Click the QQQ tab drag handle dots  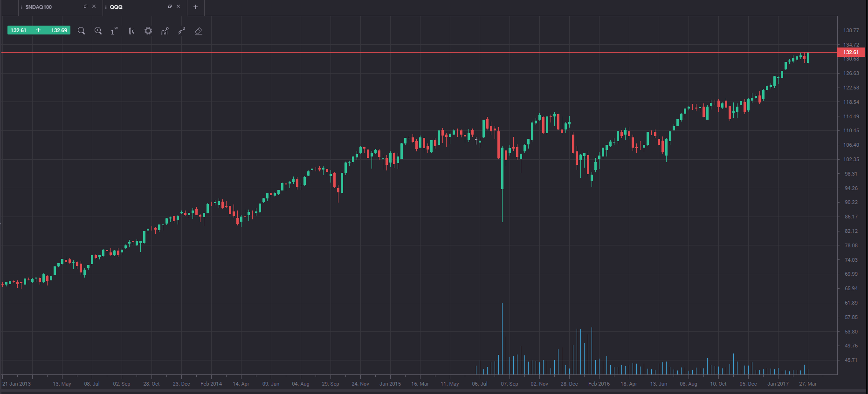[x=106, y=7]
